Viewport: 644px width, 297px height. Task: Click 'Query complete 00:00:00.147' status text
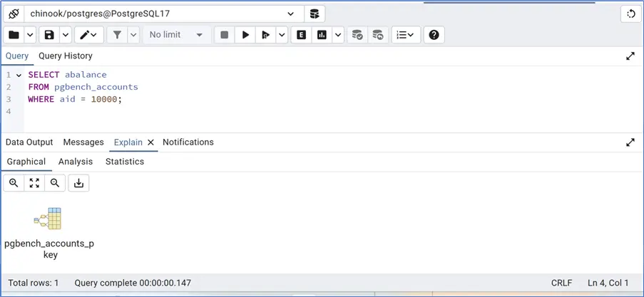tap(133, 283)
